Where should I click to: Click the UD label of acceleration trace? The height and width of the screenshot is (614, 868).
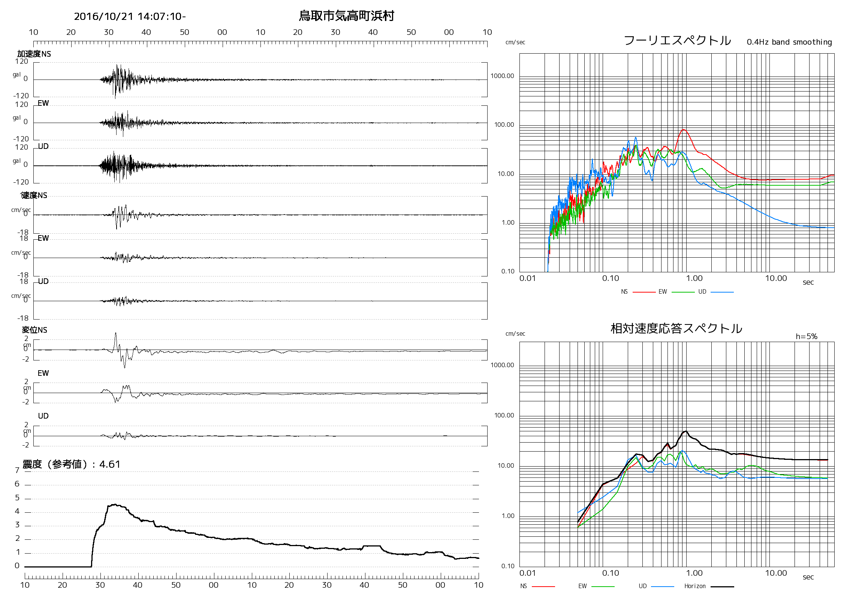point(43,146)
